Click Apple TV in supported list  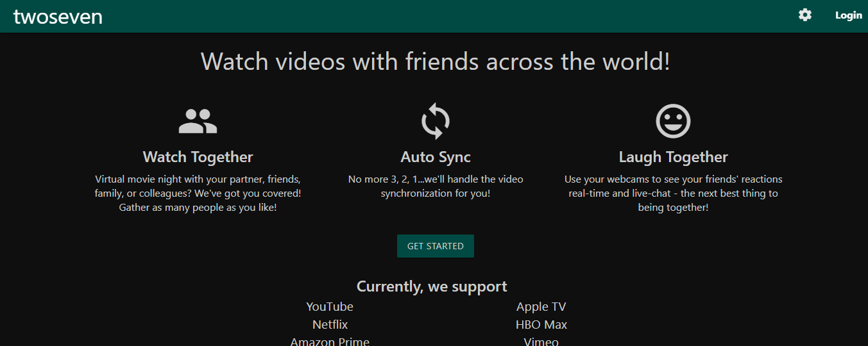(541, 307)
